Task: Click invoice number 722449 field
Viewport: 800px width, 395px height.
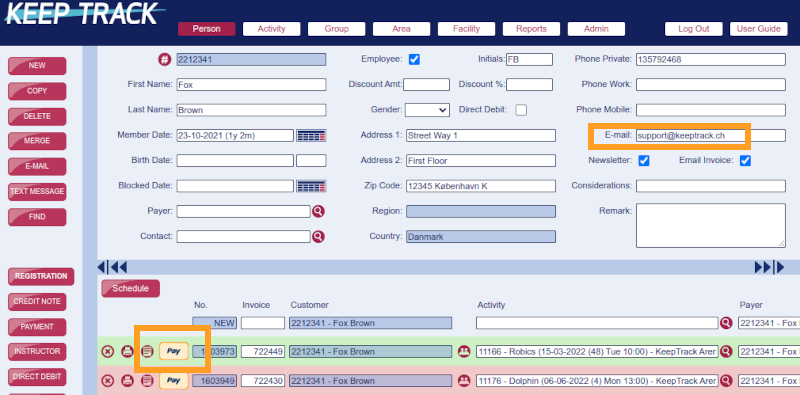Action: [263, 351]
